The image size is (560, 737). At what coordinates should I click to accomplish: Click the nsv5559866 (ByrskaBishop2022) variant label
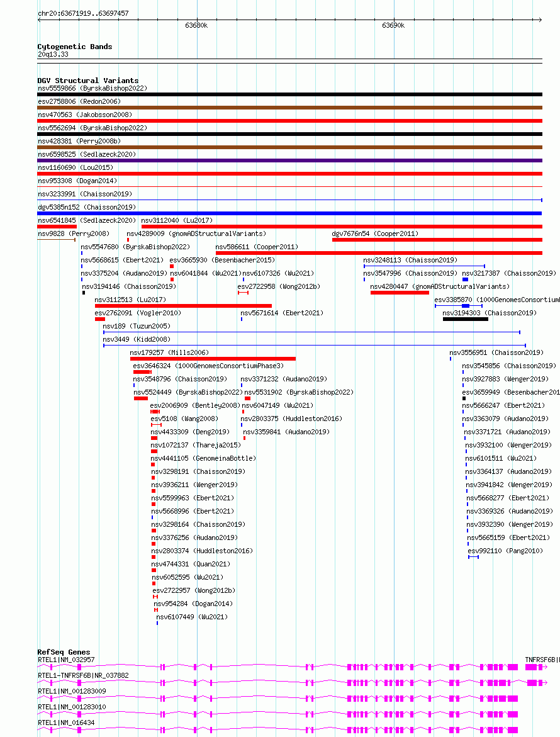tap(92, 88)
